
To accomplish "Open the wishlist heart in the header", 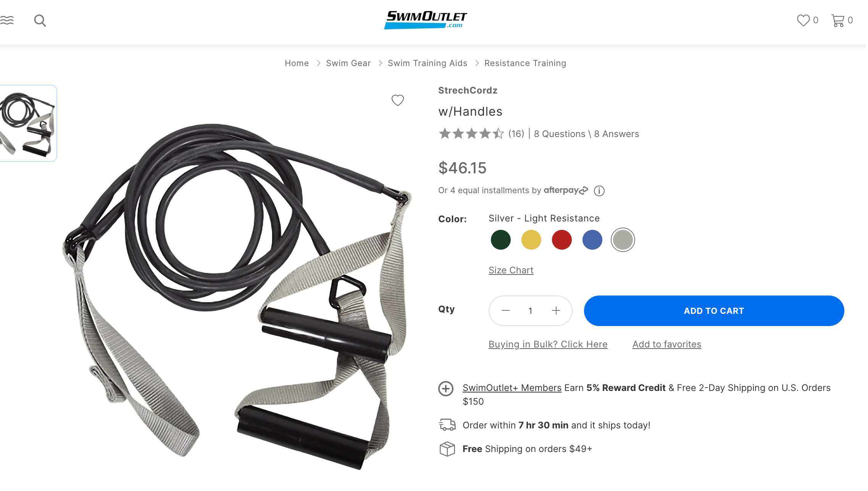I will [803, 20].
